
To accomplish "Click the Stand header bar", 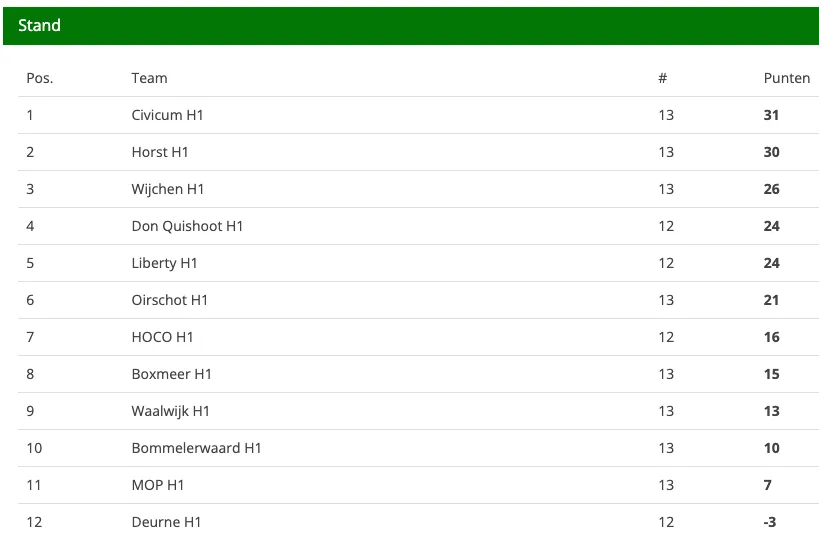I will pyautogui.click(x=411, y=26).
